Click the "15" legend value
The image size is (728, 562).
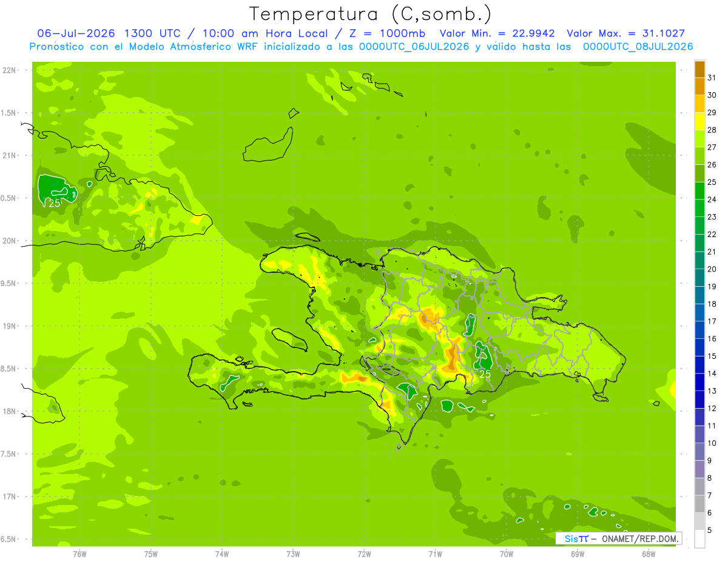pyautogui.click(x=712, y=356)
